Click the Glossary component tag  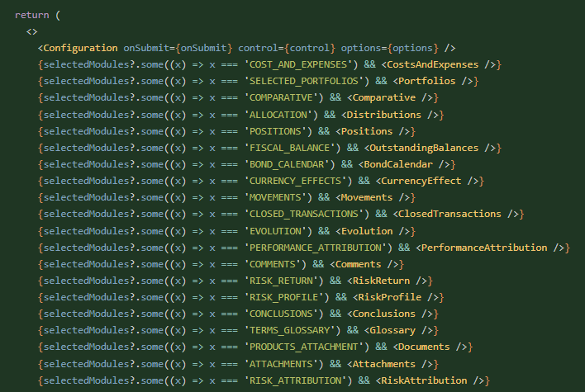[x=392, y=330]
